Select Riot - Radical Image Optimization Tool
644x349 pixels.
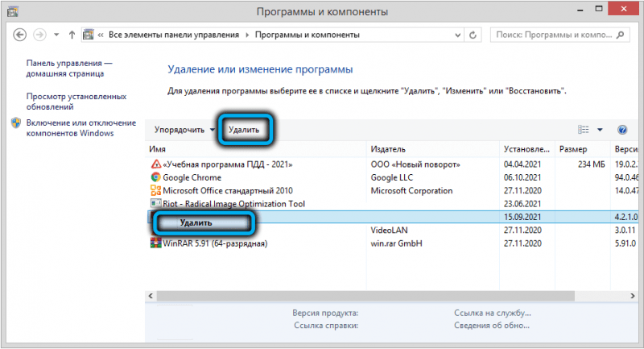233,204
